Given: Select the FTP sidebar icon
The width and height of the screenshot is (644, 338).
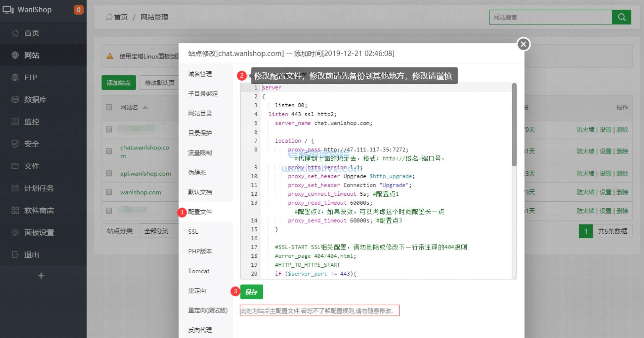Looking at the screenshot, I should click(x=15, y=77).
